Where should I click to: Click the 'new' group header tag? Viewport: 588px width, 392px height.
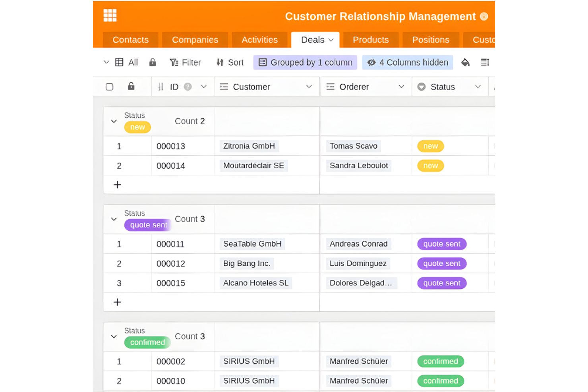137,127
